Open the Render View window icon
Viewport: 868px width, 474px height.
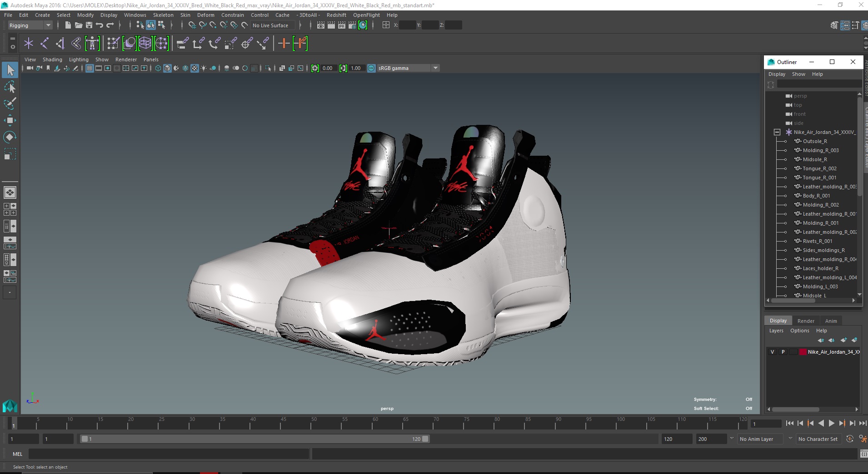click(x=321, y=25)
